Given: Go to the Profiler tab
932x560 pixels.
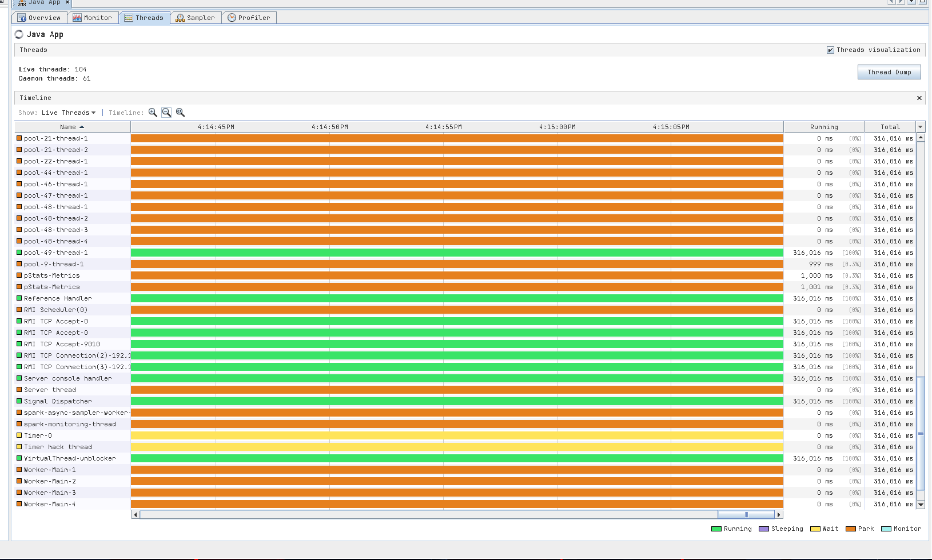Looking at the screenshot, I should coord(249,18).
